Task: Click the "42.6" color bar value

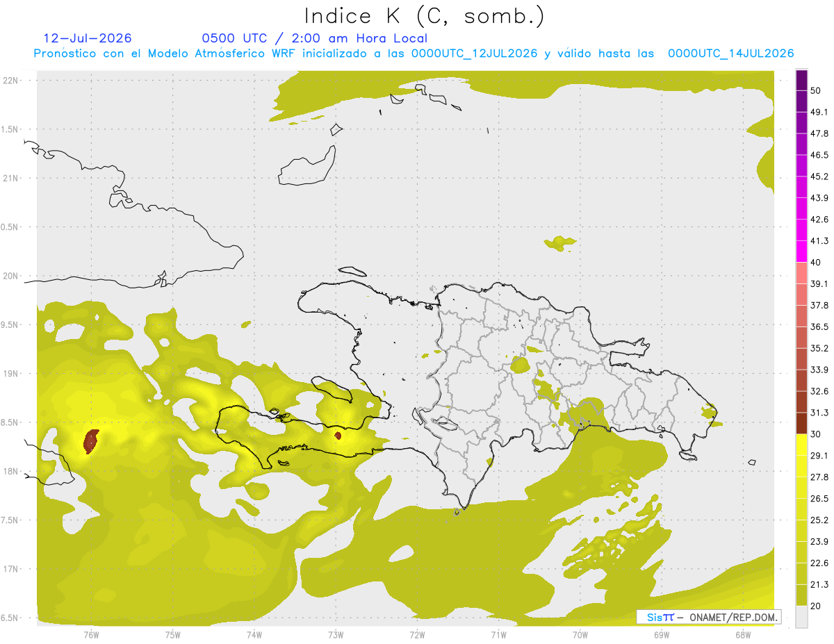Action: coord(819,220)
